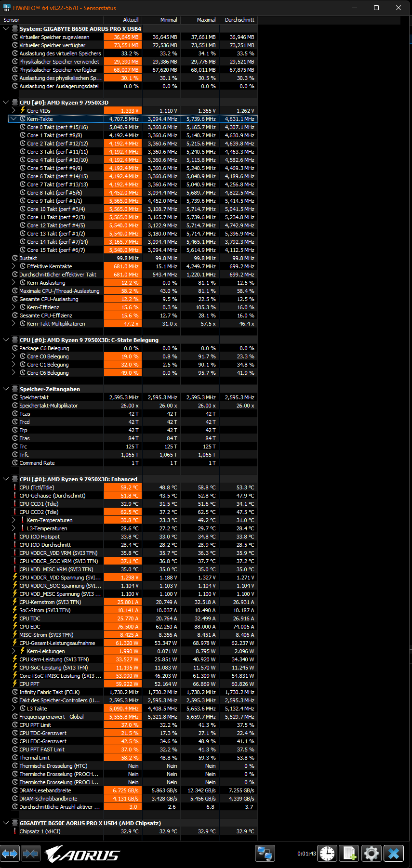Expand Kern-Takt-Multiplikatoren row
412x868 pixels.
[13, 323]
